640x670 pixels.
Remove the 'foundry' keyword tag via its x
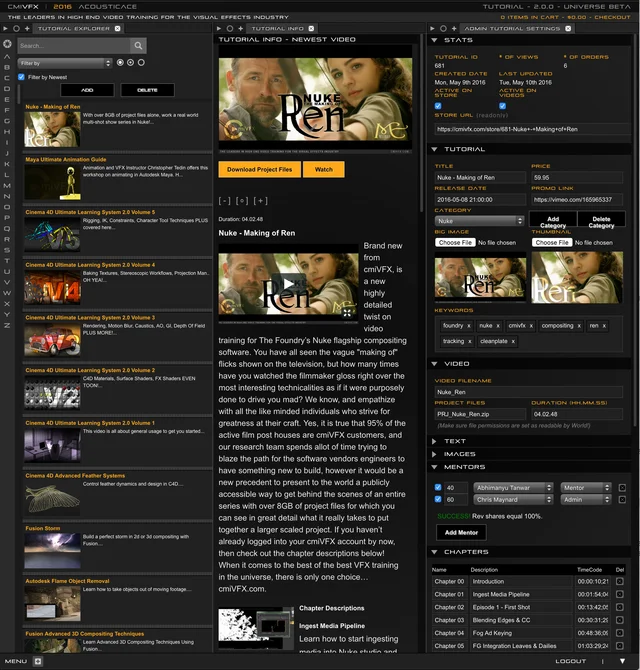coord(469,326)
